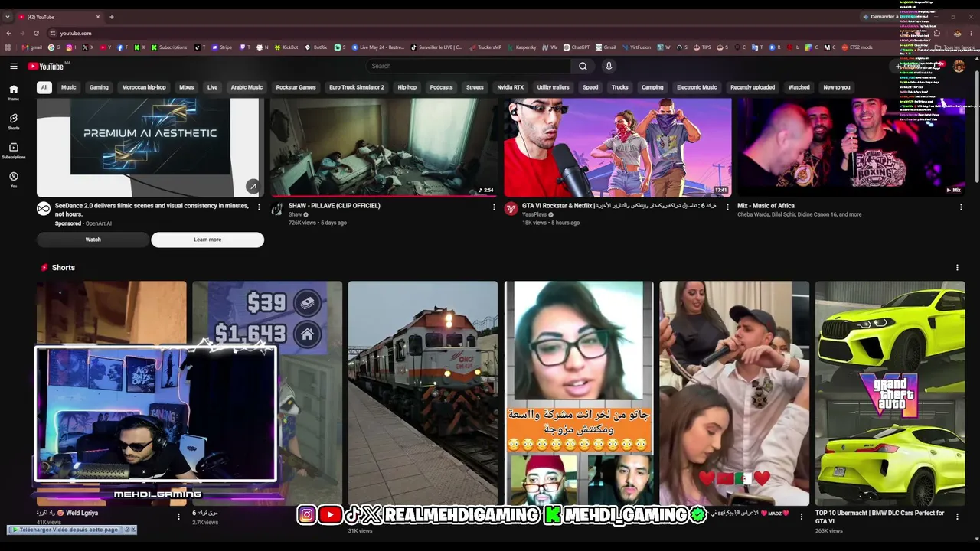980x551 pixels.
Task: Click the Watch button on the ad
Action: click(93, 240)
